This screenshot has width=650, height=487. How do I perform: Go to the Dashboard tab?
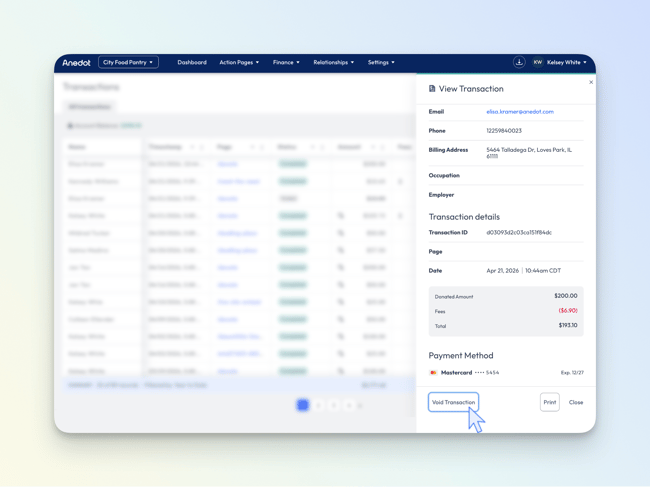coord(192,62)
